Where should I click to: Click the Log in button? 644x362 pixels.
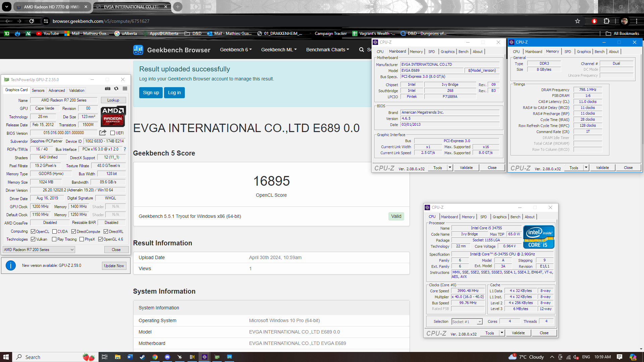(x=174, y=93)
